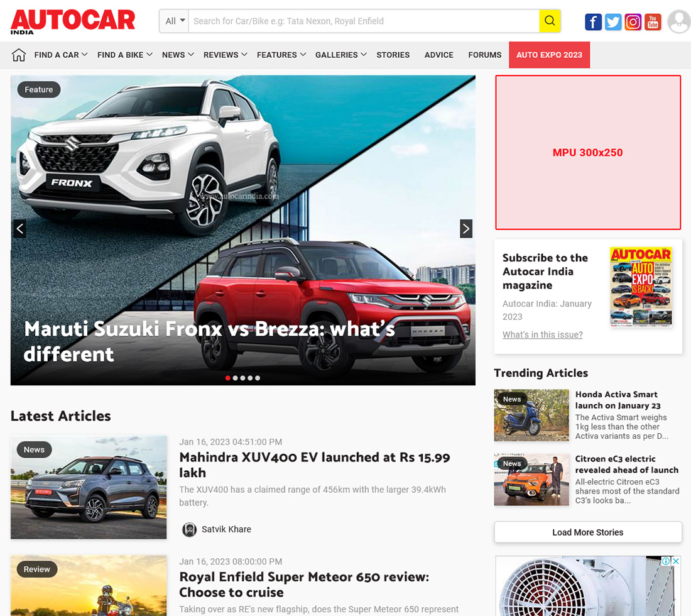Screen dimensions: 691x616
Task: Show next carousel slide
Action: pos(466,228)
